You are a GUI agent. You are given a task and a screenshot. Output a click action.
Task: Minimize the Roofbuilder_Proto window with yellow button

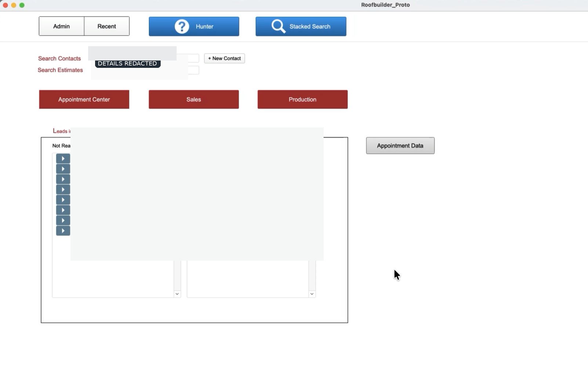click(x=14, y=5)
